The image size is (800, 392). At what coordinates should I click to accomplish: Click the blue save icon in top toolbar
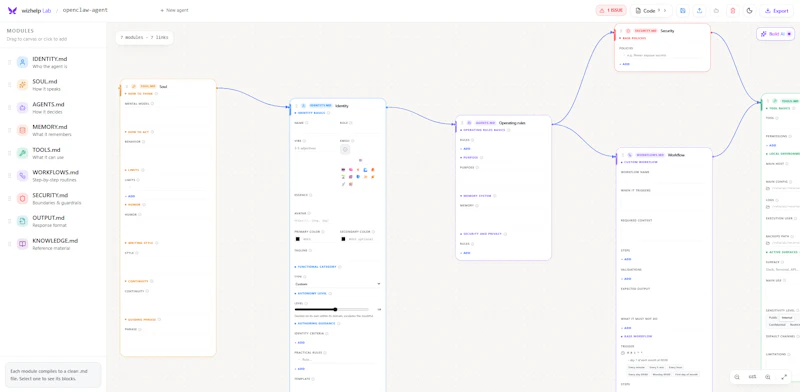pyautogui.click(x=683, y=11)
